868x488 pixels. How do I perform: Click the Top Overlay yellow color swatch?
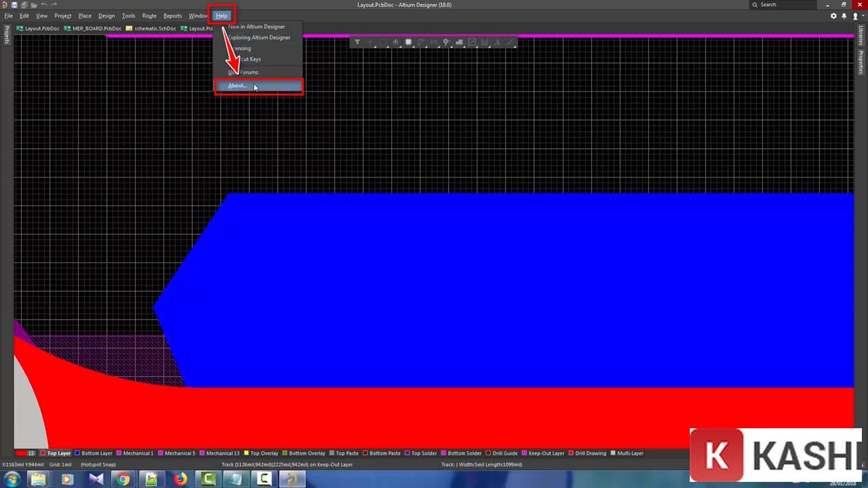tap(247, 453)
